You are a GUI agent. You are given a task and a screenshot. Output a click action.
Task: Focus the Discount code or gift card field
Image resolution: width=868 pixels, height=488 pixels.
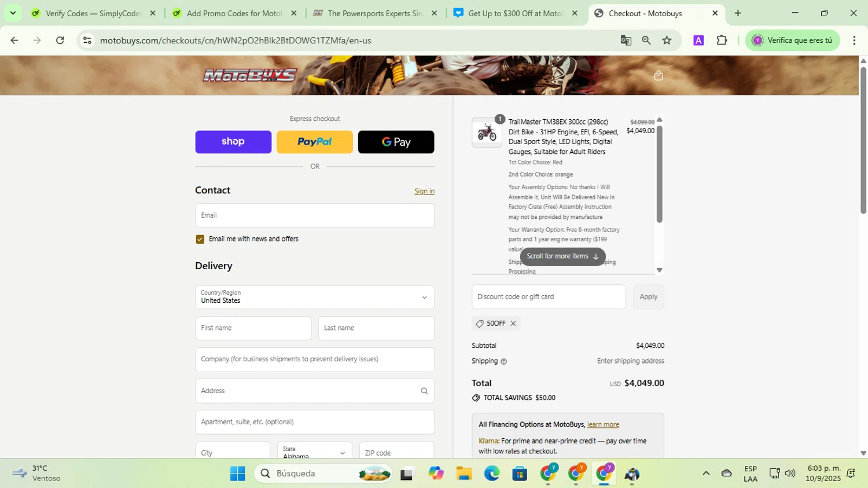[549, 297]
